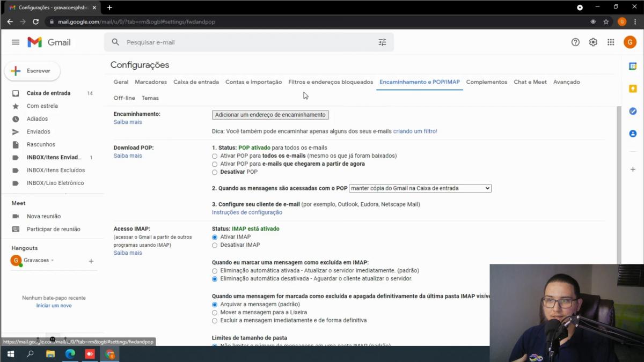Open File Explorer from the taskbar

pyautogui.click(x=50, y=354)
